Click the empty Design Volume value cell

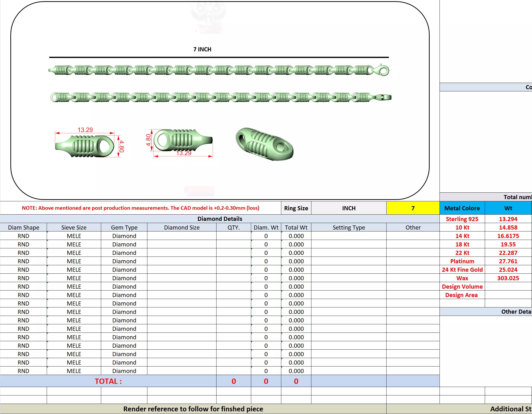pos(508,286)
